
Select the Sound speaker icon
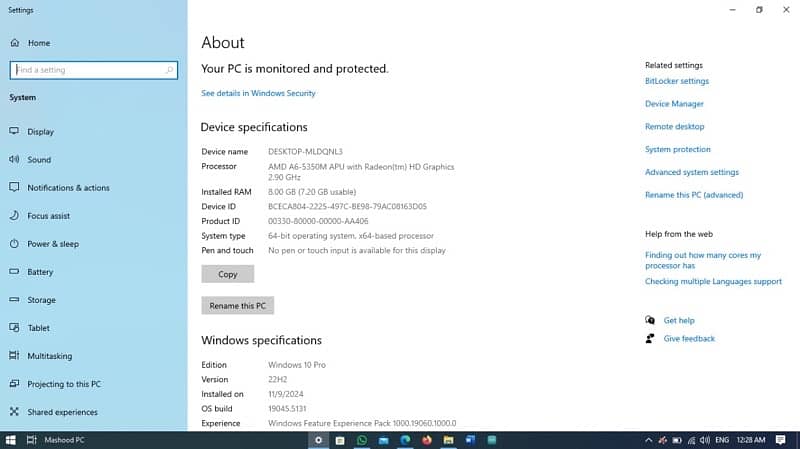tap(14, 160)
